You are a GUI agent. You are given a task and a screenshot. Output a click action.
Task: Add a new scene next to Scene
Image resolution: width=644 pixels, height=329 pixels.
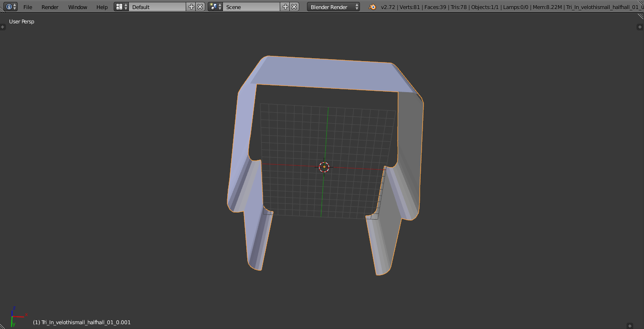click(x=285, y=7)
